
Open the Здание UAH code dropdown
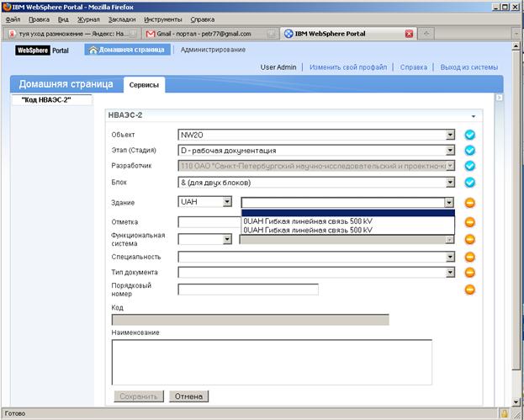pos(205,202)
